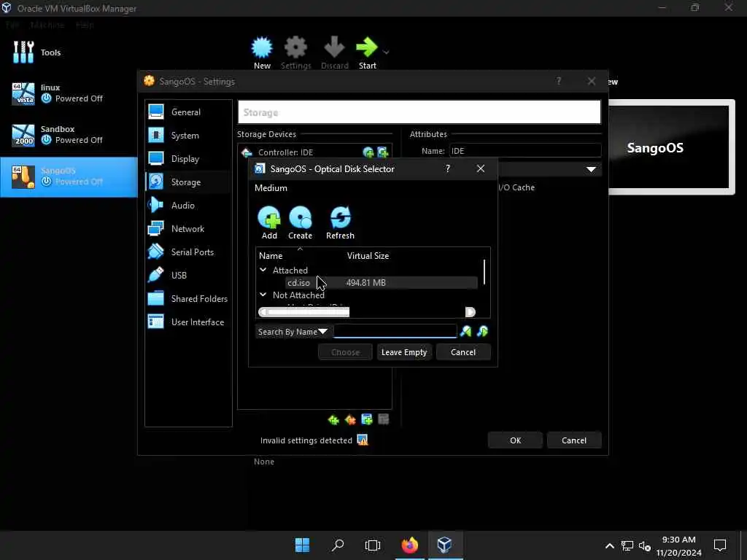Click the volume tray icon
747x560 pixels.
click(x=644, y=545)
